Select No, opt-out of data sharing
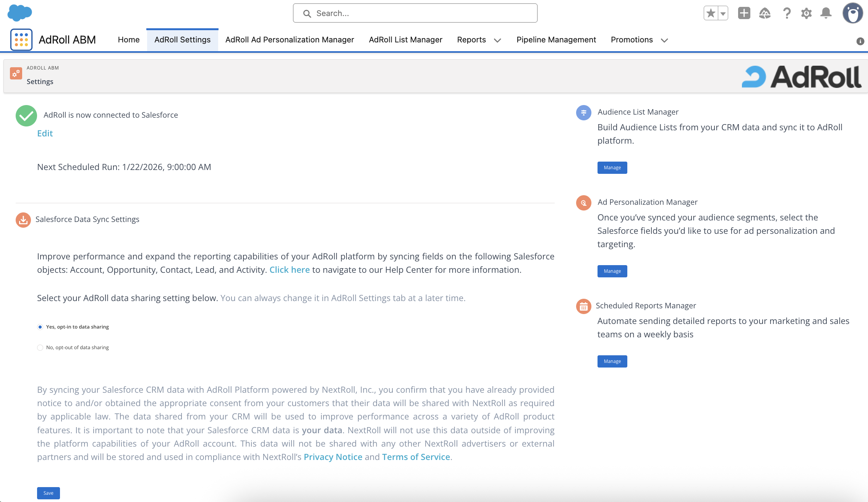Image resolution: width=868 pixels, height=502 pixels. 40,348
